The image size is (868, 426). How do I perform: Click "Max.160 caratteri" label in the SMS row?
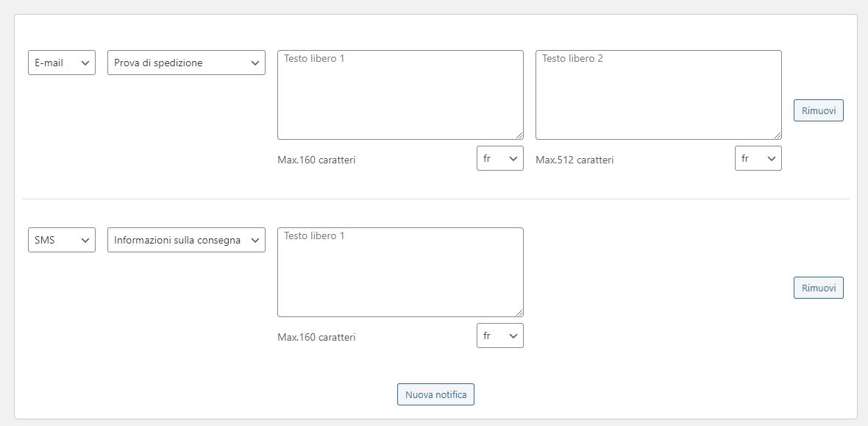tap(316, 337)
